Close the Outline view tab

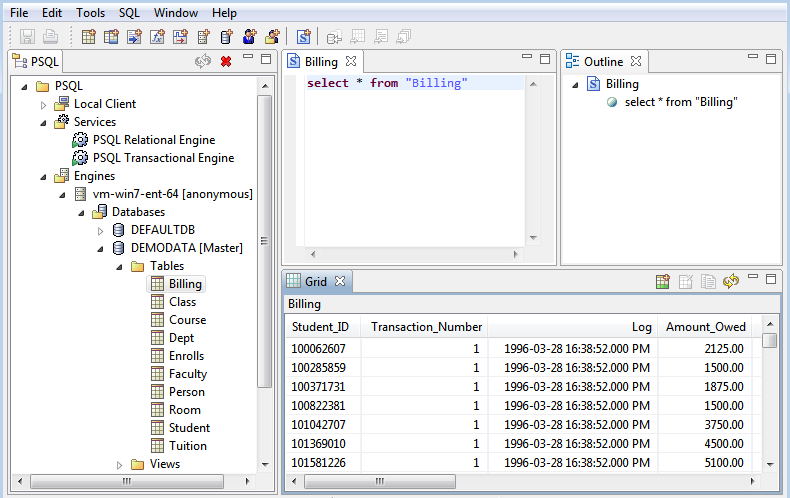[636, 61]
